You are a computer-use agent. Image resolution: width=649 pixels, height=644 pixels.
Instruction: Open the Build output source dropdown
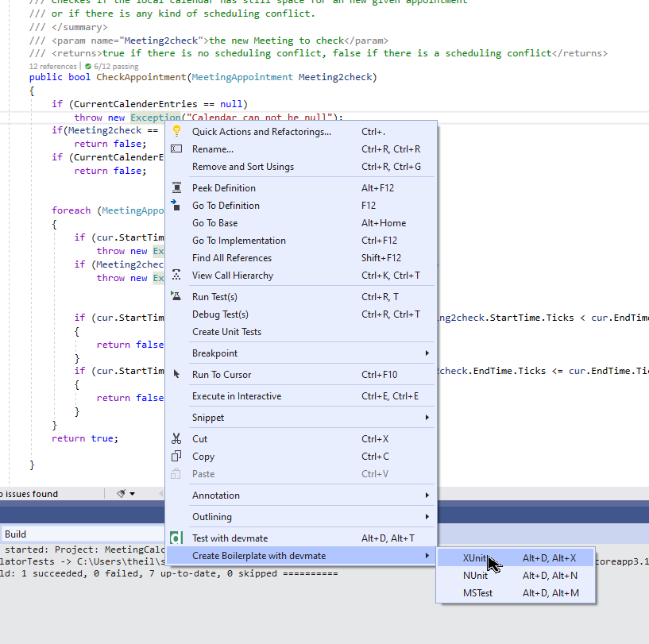click(83, 534)
